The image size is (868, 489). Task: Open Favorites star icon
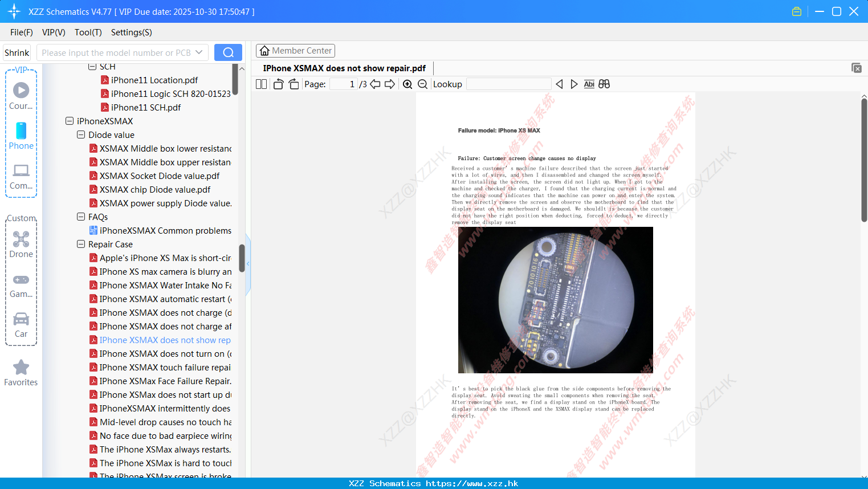click(21, 373)
